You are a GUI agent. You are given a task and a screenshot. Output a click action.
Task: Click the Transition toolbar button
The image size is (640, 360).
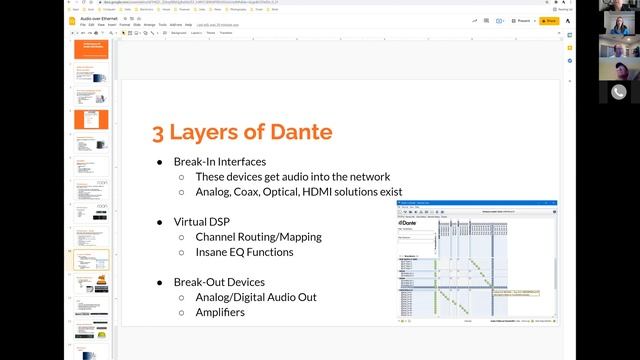(x=226, y=33)
